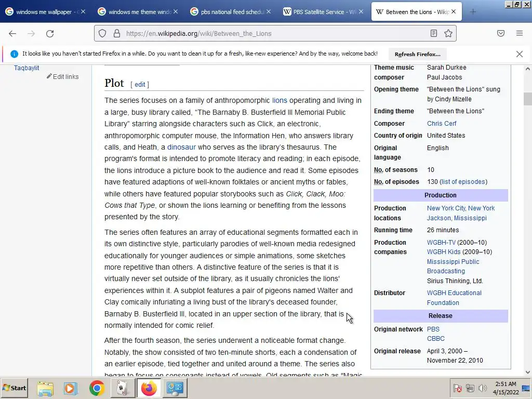Image resolution: width=532 pixels, height=399 pixels.
Task: Open the Taqbaylit language link
Action: (26, 68)
